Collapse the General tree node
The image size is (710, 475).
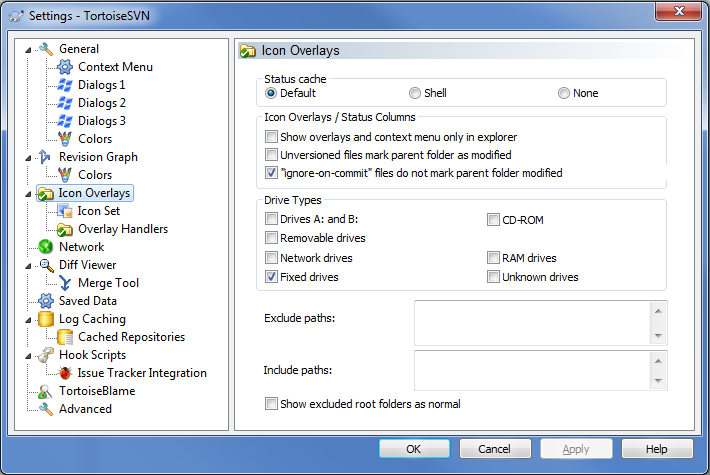tap(28, 50)
